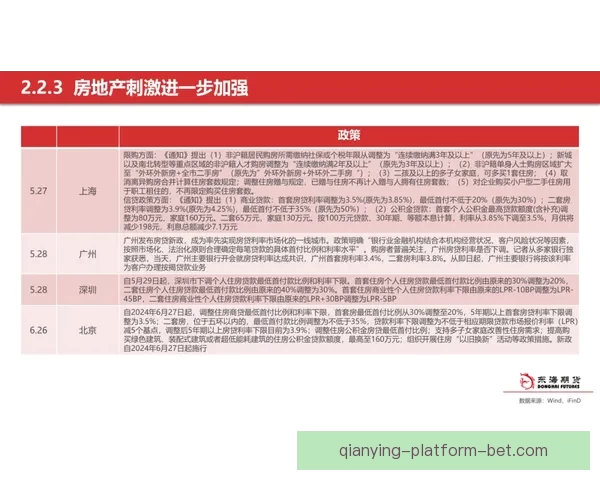Select the 广州 city cell
The width and height of the screenshot is (600, 480).
click(88, 254)
